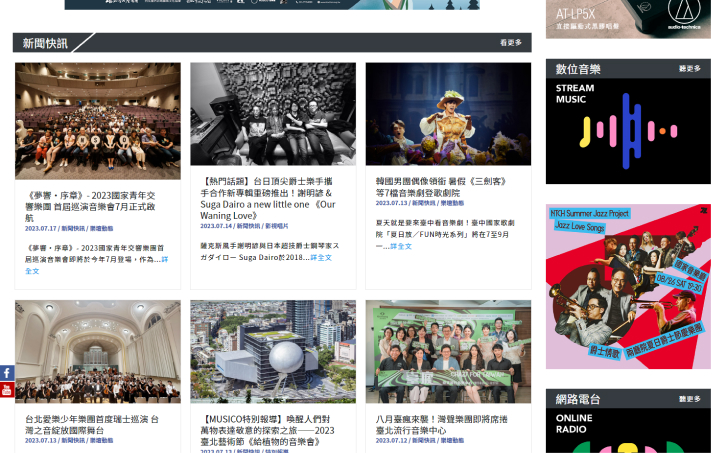Open the 《三劍客》 musical article headline
The image size is (727, 453).
point(441,187)
